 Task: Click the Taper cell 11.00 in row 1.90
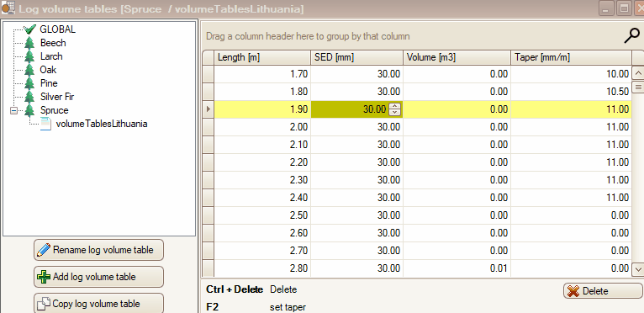tap(571, 109)
